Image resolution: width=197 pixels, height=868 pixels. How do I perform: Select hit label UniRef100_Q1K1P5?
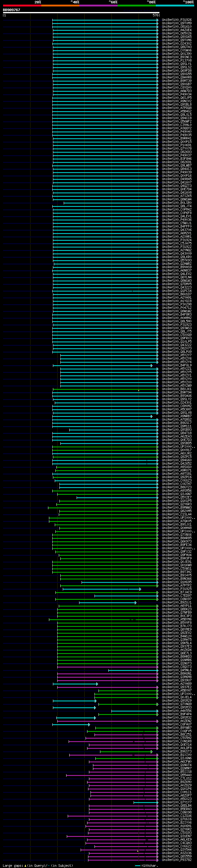tap(177, 501)
